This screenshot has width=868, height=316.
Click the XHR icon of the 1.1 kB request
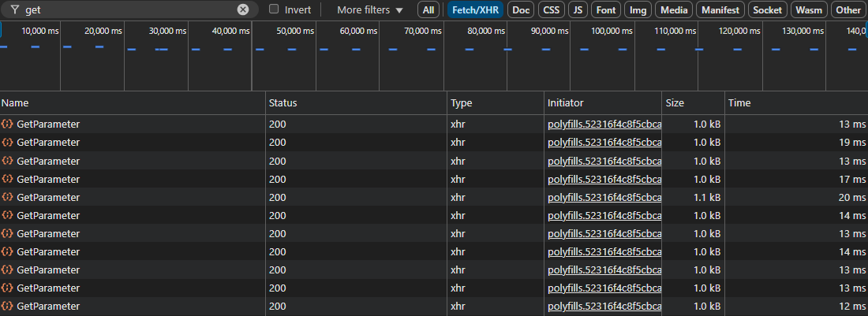(x=7, y=197)
